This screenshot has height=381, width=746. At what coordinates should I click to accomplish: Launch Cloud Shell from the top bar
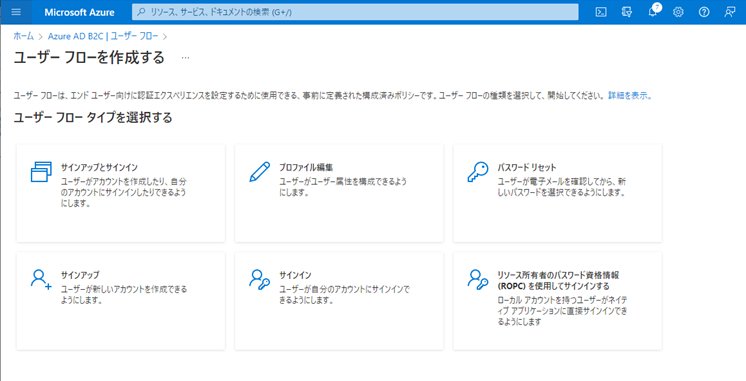click(x=601, y=12)
